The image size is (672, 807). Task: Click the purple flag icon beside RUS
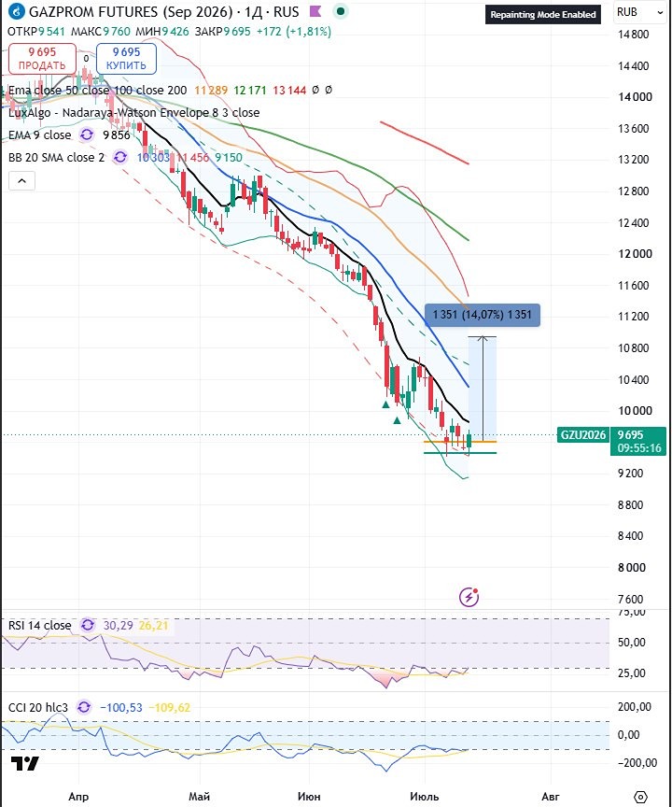click(x=315, y=11)
